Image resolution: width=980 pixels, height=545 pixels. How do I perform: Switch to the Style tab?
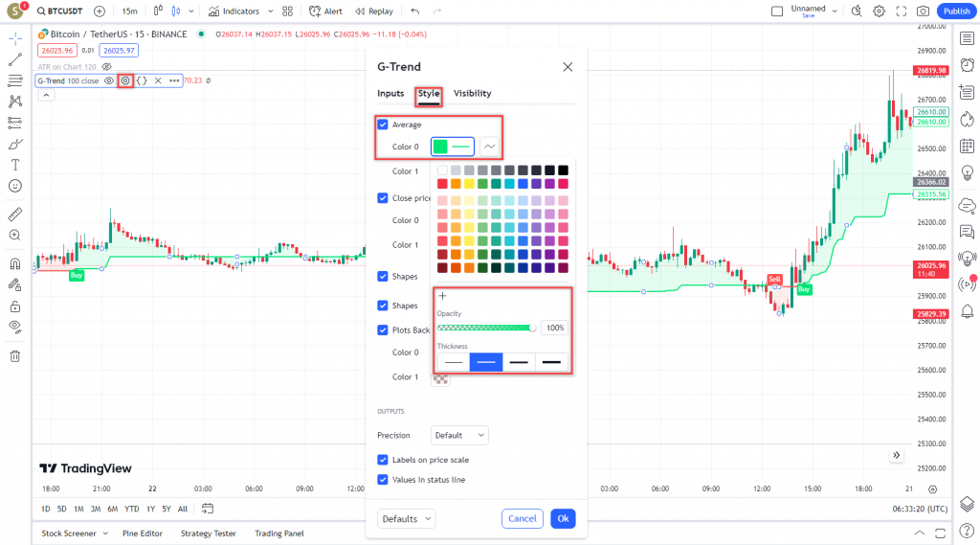pyautogui.click(x=429, y=93)
